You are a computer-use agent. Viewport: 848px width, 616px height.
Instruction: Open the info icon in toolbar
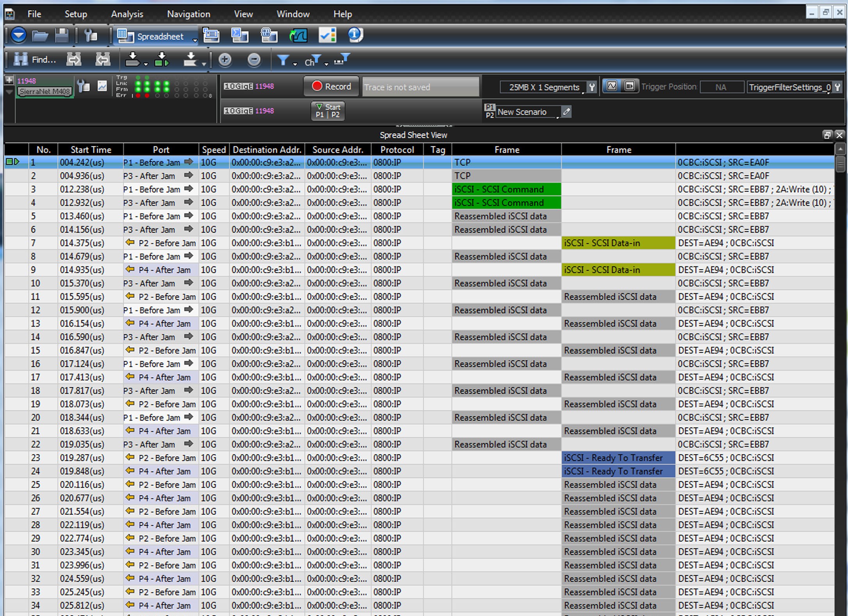coord(355,35)
